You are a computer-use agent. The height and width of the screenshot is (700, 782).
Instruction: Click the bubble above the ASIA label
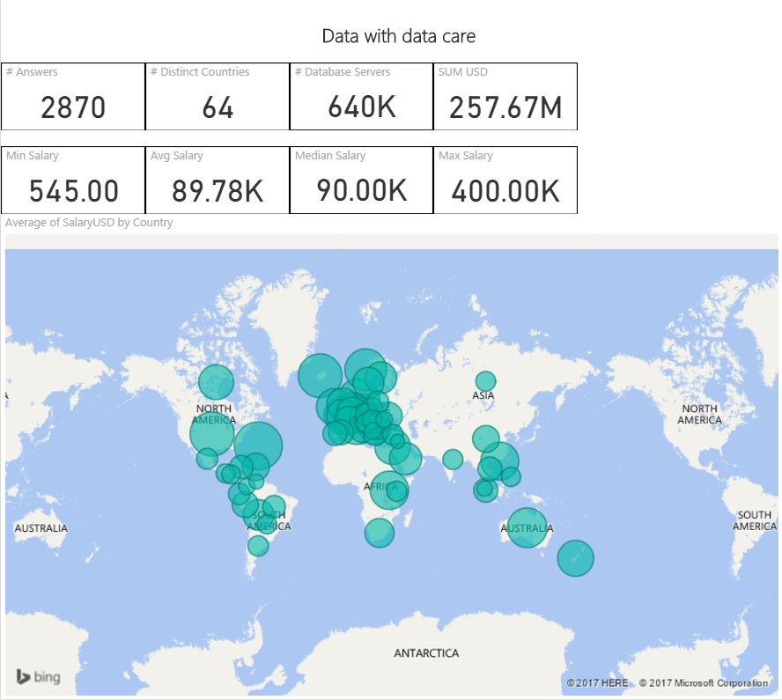pos(485,381)
